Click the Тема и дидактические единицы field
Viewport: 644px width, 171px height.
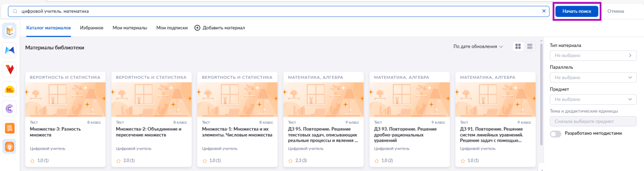tap(593, 121)
